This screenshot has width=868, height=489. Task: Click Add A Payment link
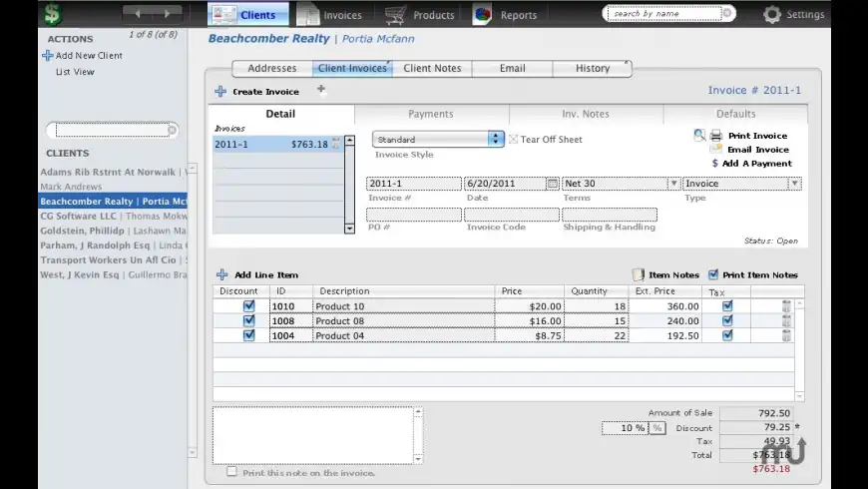(756, 164)
